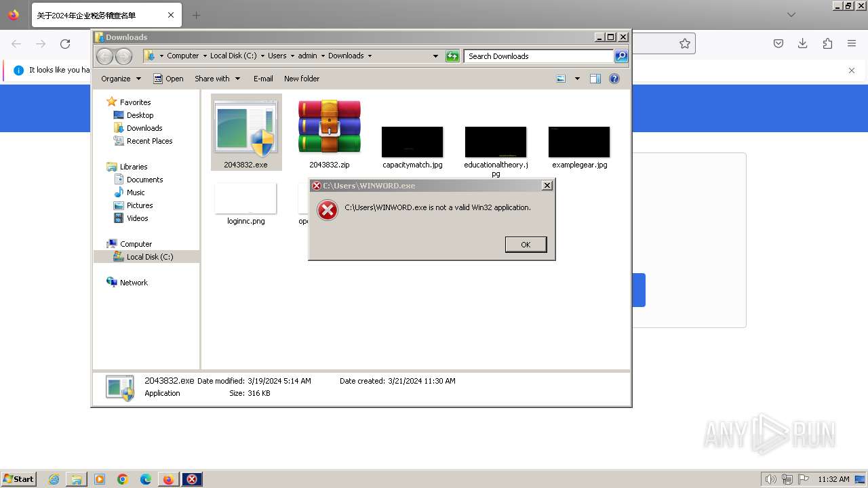868x488 pixels.
Task: Open Explorer help question mark icon
Action: pos(614,79)
